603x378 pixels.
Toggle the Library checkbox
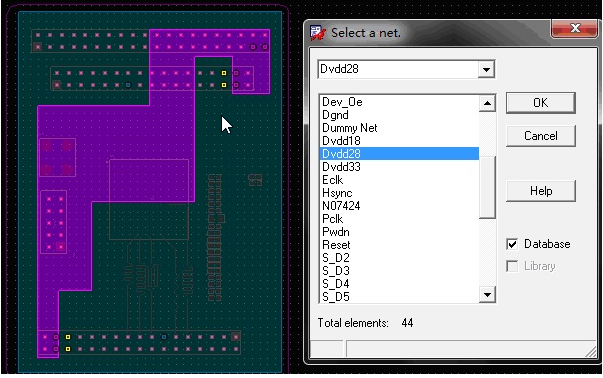click(512, 266)
